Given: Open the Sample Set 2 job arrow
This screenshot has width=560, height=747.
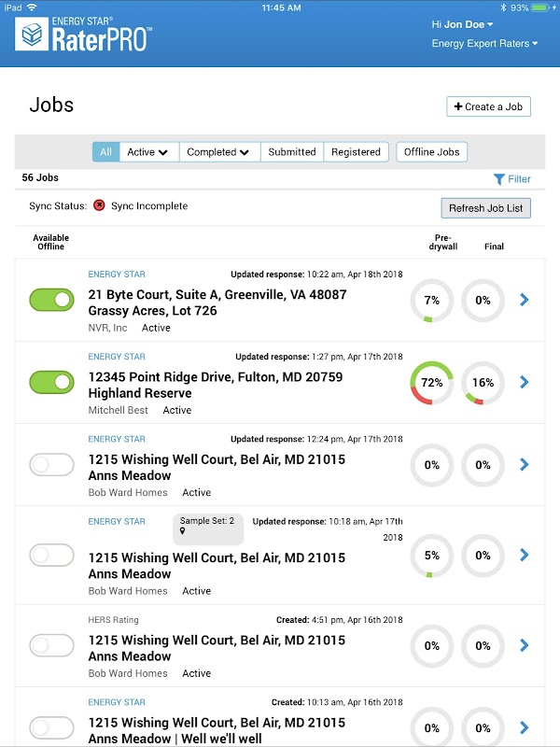Looking at the screenshot, I should [x=525, y=555].
